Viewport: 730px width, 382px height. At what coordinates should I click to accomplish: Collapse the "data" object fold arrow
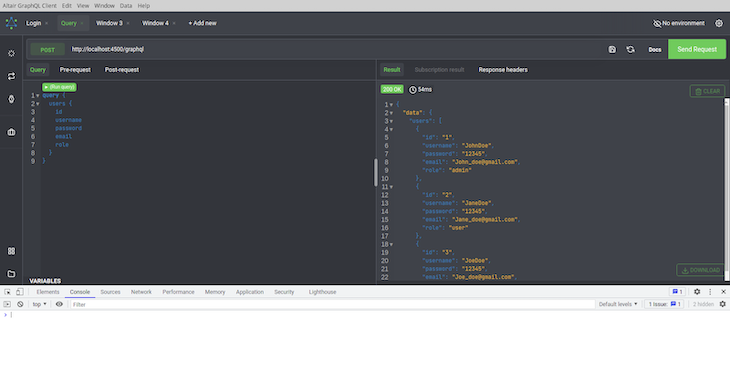click(391, 113)
